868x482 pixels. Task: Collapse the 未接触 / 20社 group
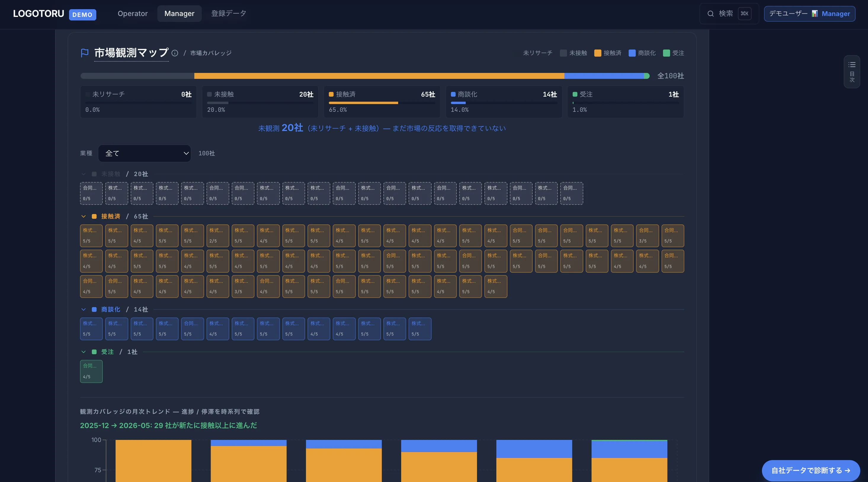pos(84,174)
